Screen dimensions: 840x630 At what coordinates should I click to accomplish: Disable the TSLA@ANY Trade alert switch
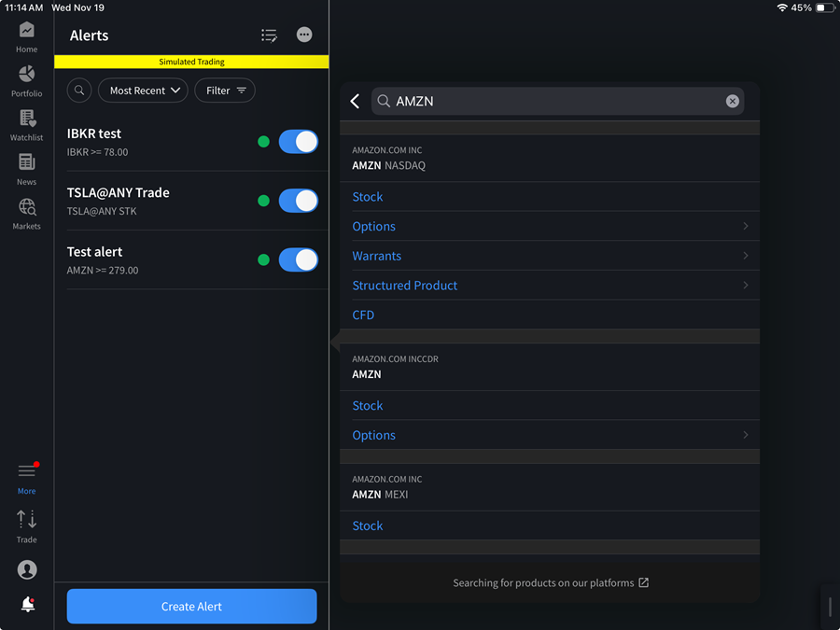pos(299,201)
